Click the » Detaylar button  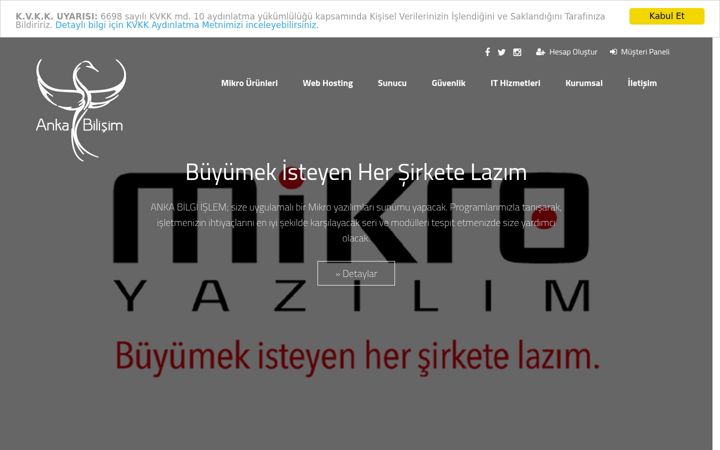coord(356,274)
